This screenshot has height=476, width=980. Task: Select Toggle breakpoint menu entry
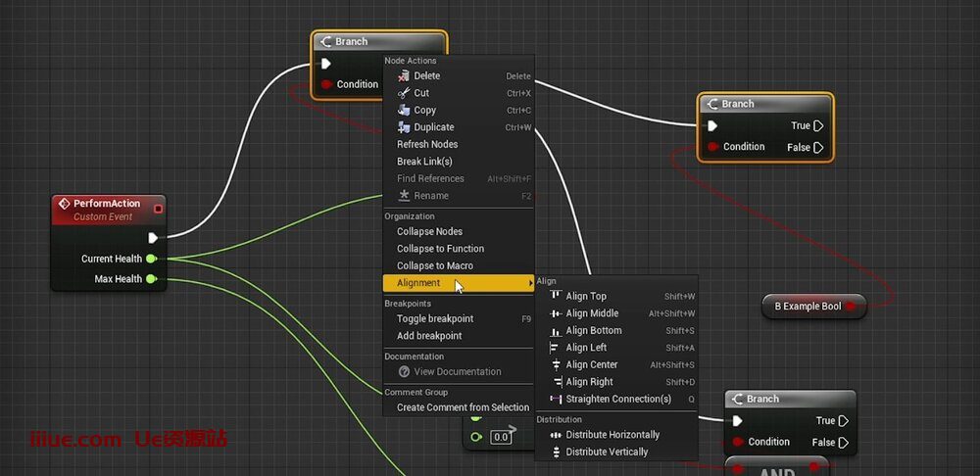pyautogui.click(x=458, y=318)
